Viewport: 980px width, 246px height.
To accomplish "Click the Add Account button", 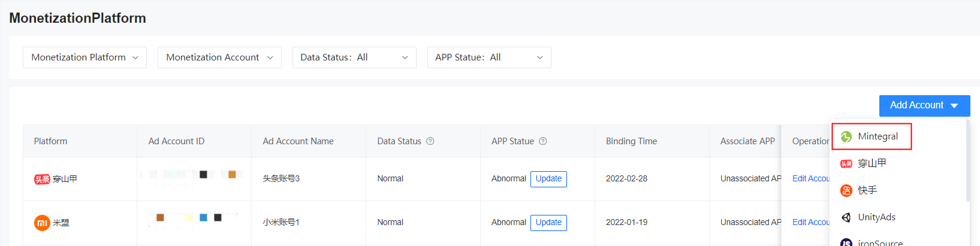I will (x=924, y=105).
